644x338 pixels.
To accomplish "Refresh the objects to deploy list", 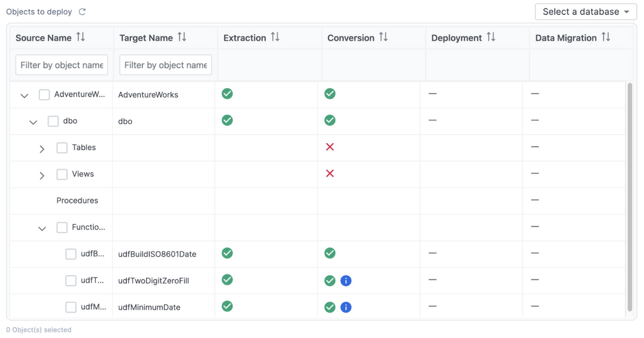I will pos(82,11).
